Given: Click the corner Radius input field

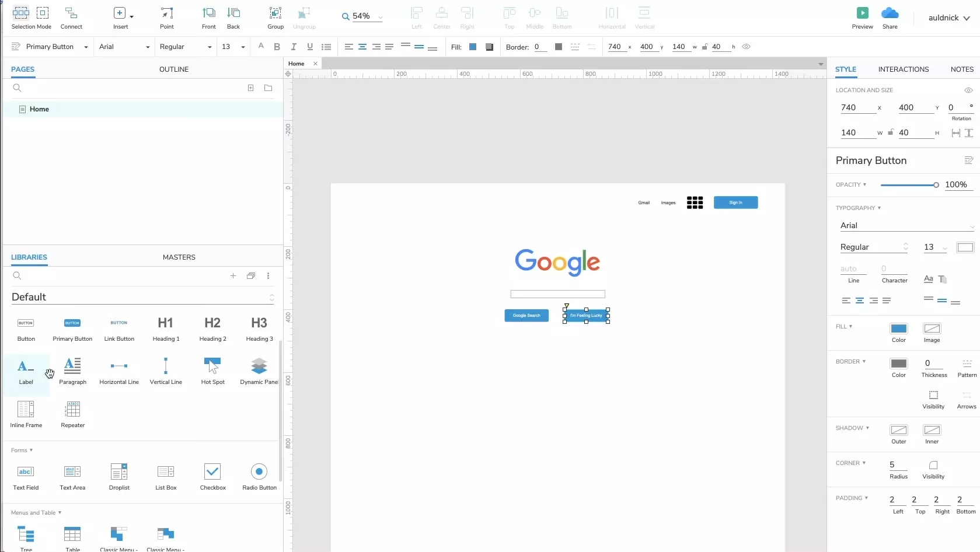Looking at the screenshot, I should click(898, 465).
